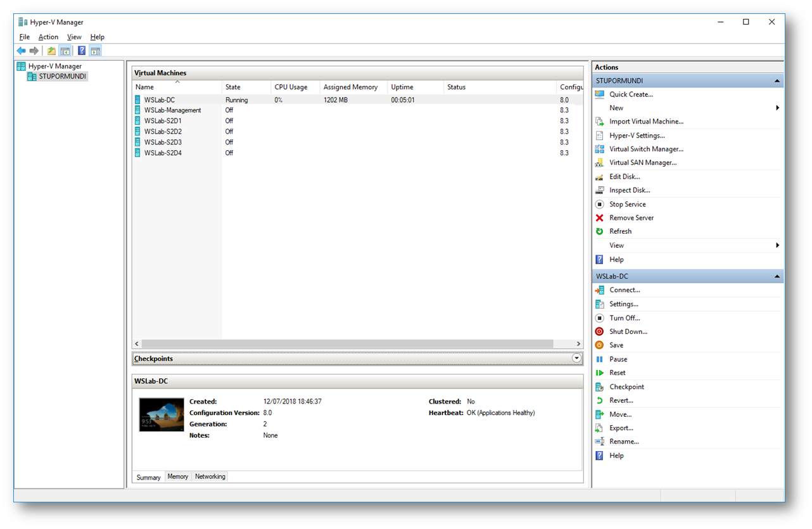Select the WSLab-Management virtual machine row

tap(357, 110)
